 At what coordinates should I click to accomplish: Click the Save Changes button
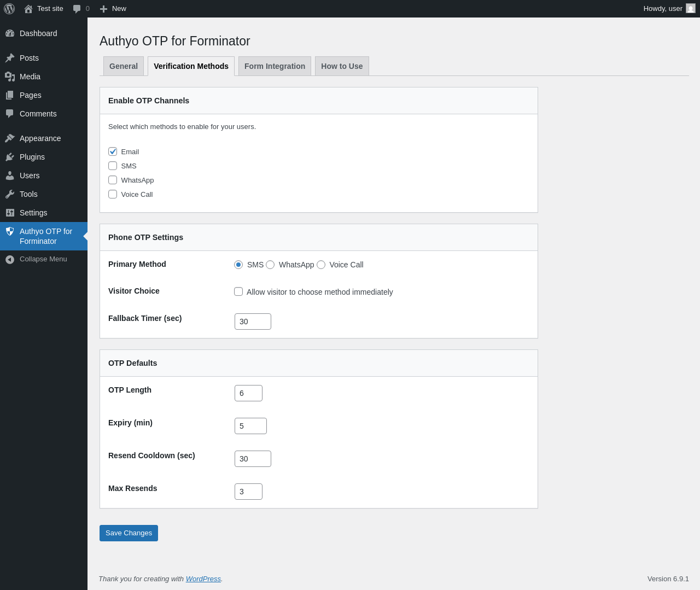point(129,533)
